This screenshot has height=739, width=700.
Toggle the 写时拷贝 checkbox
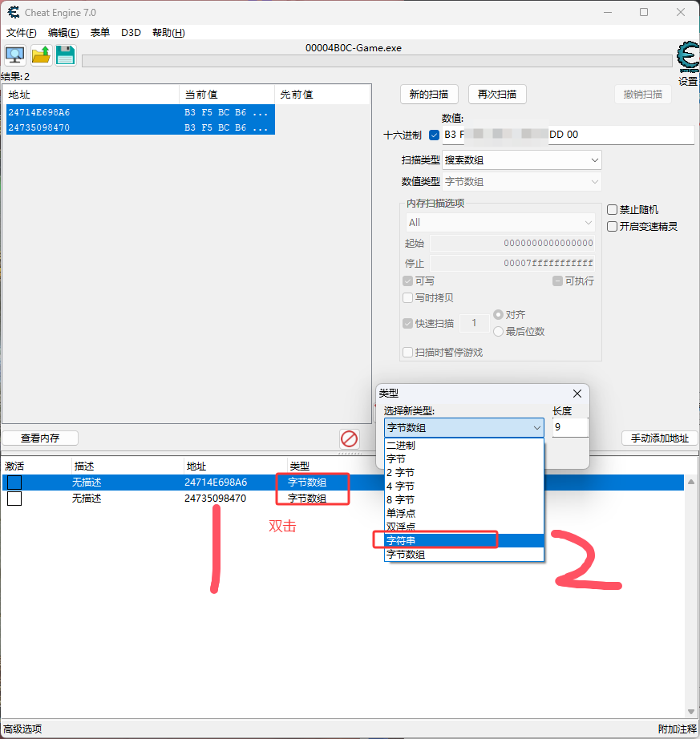[408, 298]
